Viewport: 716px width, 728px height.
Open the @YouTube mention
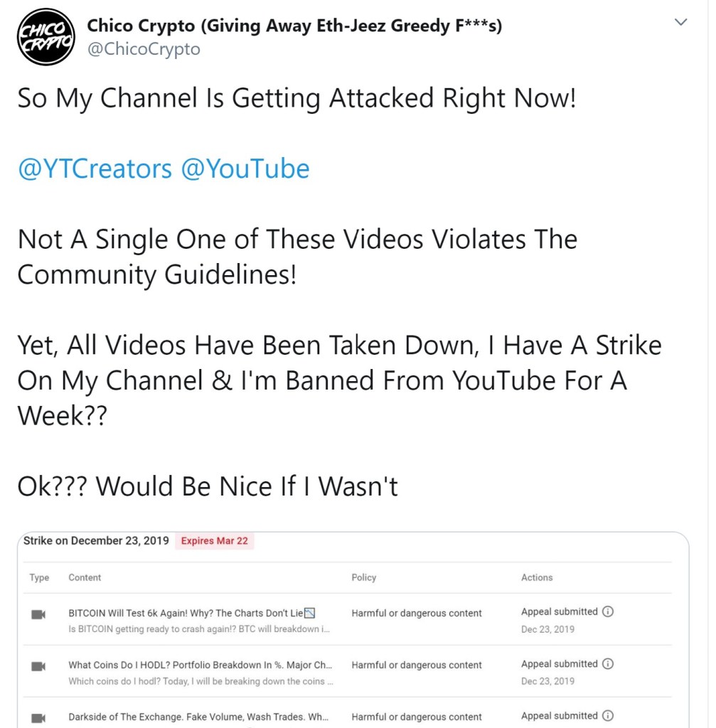tap(245, 169)
